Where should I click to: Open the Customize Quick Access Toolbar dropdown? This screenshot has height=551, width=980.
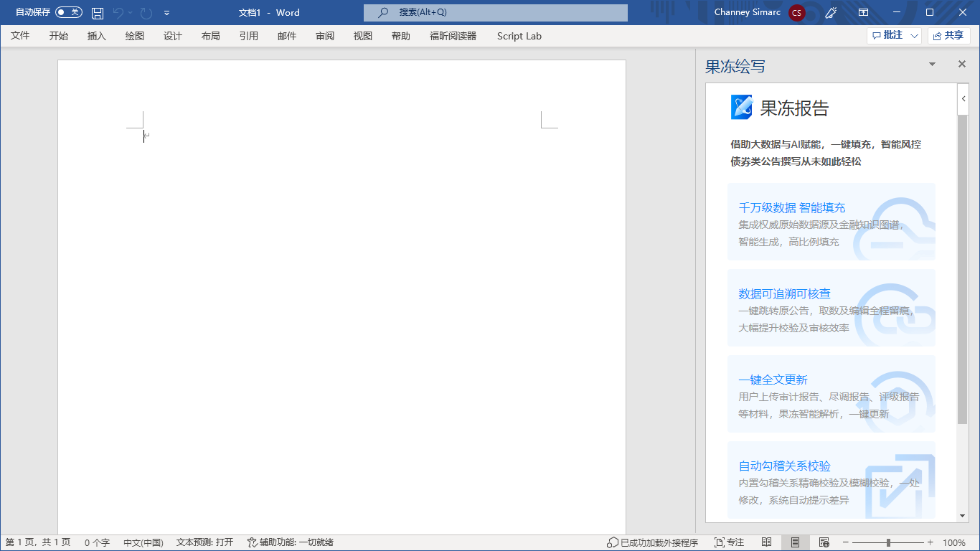click(167, 13)
